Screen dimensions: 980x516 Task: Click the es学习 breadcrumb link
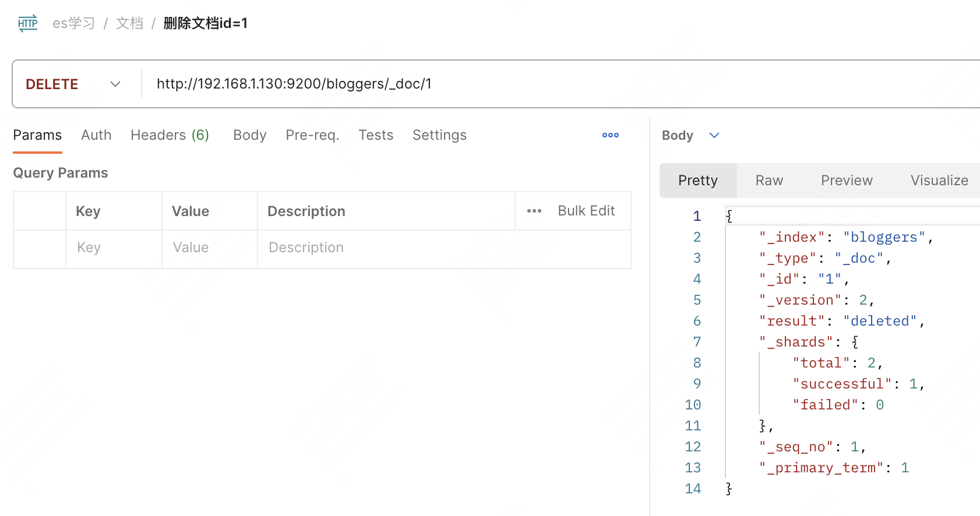pos(73,23)
